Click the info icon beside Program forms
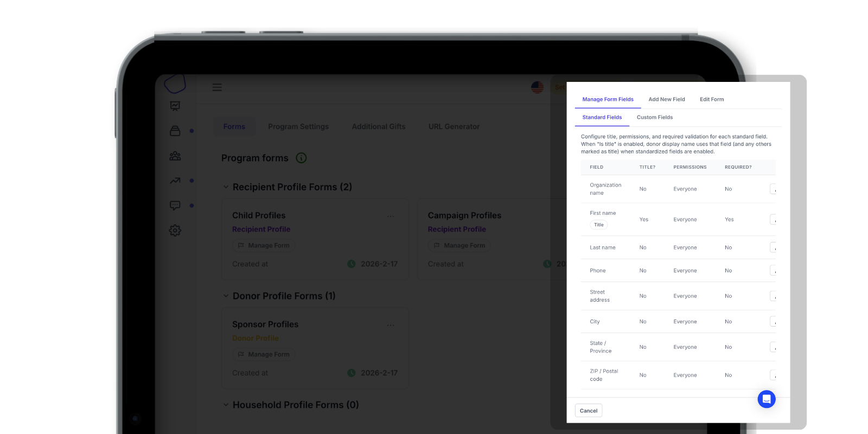 tap(301, 158)
